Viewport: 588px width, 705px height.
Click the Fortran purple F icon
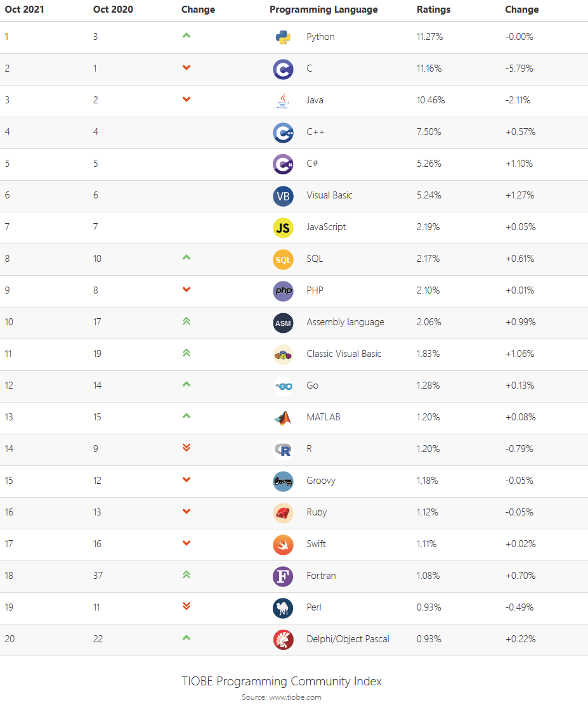pos(283,576)
